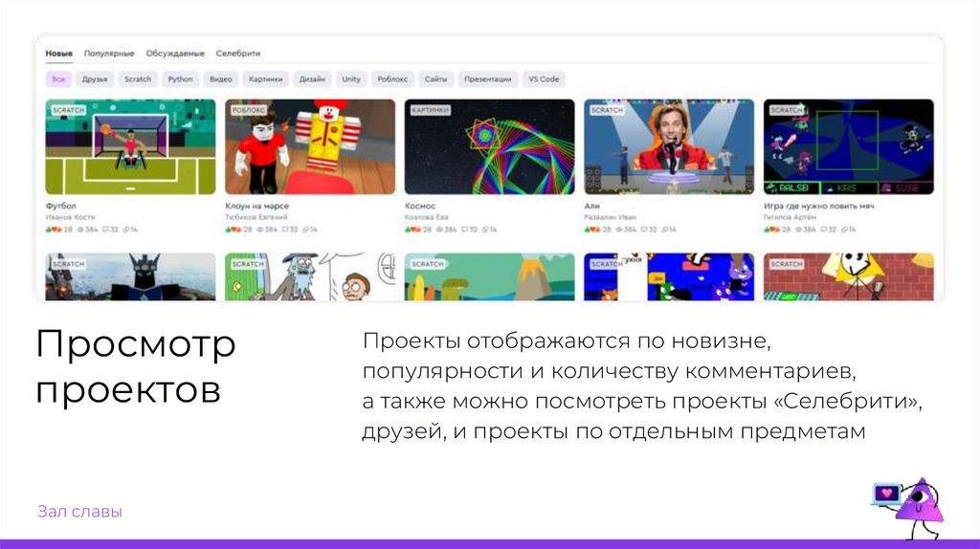Click the Игра где нужно ловить мяч title
The image size is (980, 549).
pos(819,206)
